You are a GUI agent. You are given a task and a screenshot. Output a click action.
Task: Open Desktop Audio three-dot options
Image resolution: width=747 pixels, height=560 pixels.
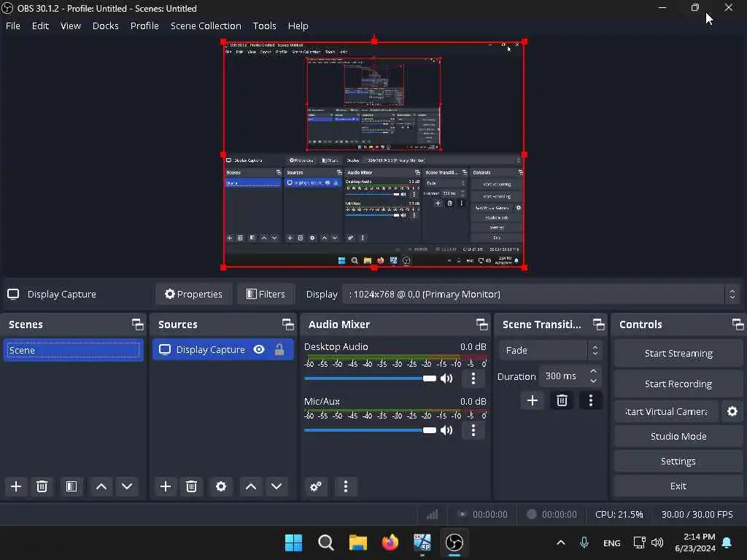[x=473, y=378]
